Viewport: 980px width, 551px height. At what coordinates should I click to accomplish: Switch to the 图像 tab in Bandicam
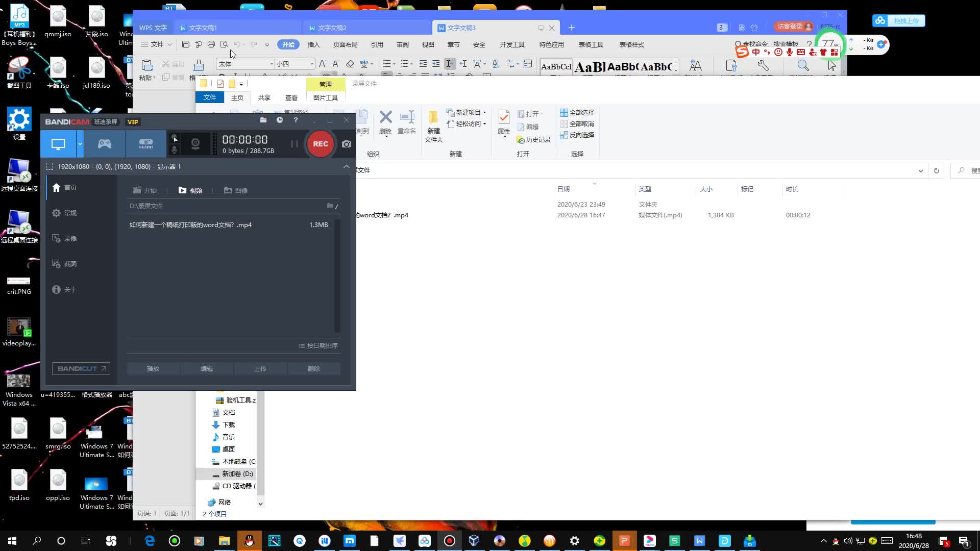(x=236, y=190)
